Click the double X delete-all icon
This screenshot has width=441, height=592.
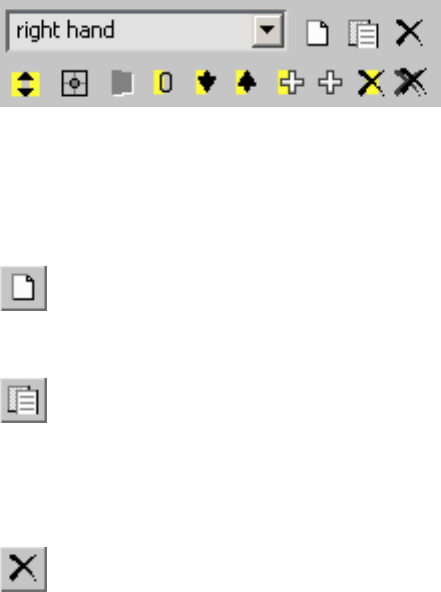click(x=410, y=82)
